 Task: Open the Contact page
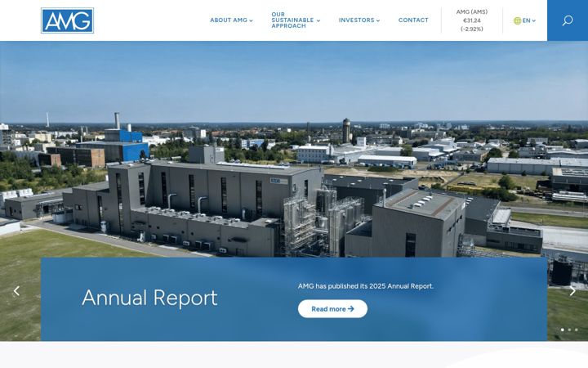413,20
